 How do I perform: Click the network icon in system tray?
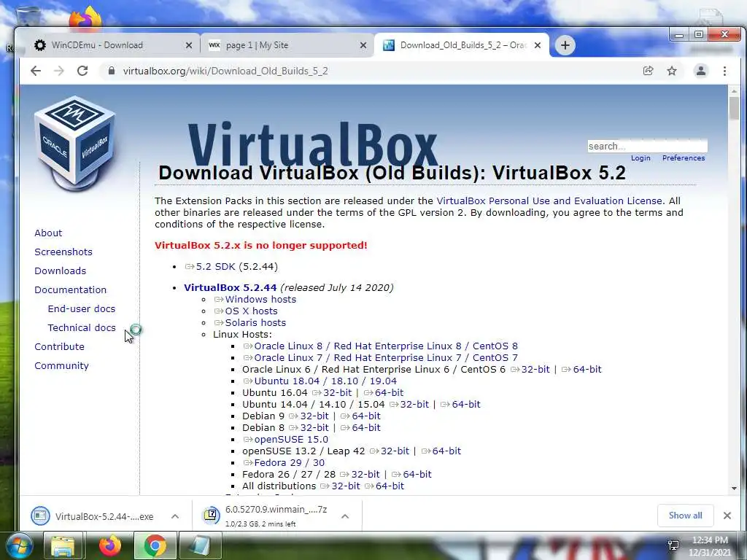673,545
